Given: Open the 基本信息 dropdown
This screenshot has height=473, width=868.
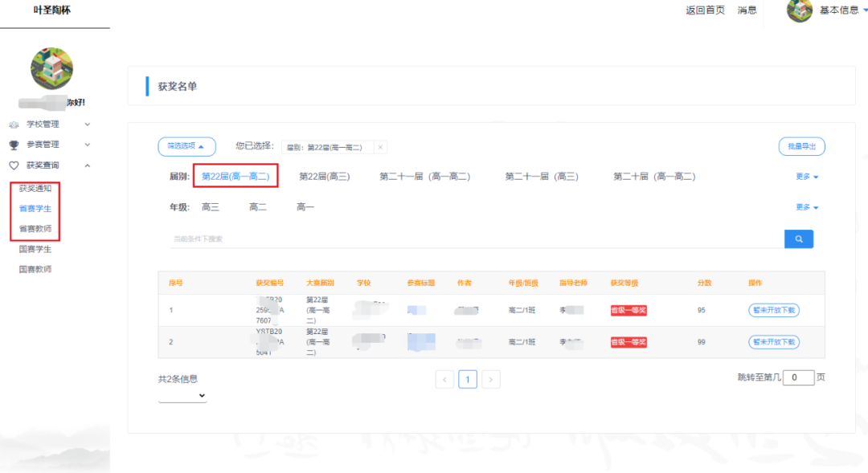Looking at the screenshot, I should pos(842,10).
